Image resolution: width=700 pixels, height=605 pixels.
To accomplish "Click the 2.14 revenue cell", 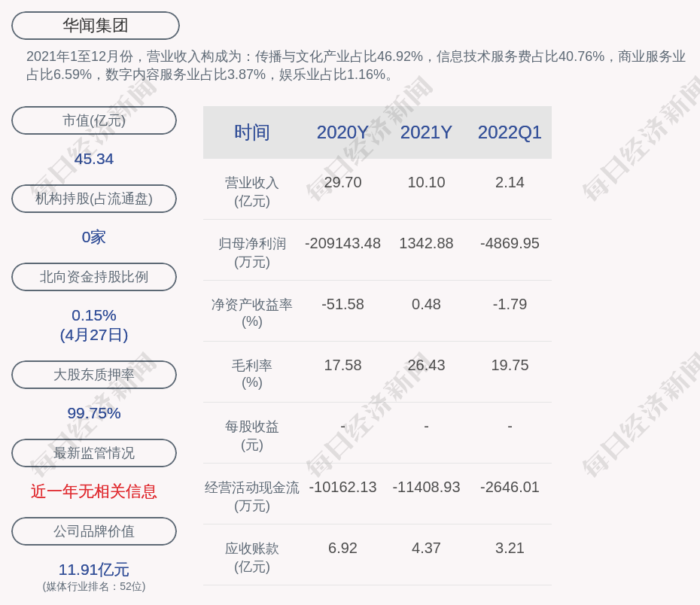I will 510,183.
